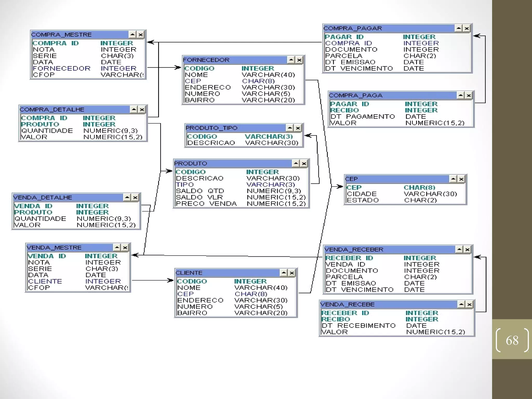532x399 pixels.
Task: Collapse the COMPRA_MESTRE table window
Action: 132,35
